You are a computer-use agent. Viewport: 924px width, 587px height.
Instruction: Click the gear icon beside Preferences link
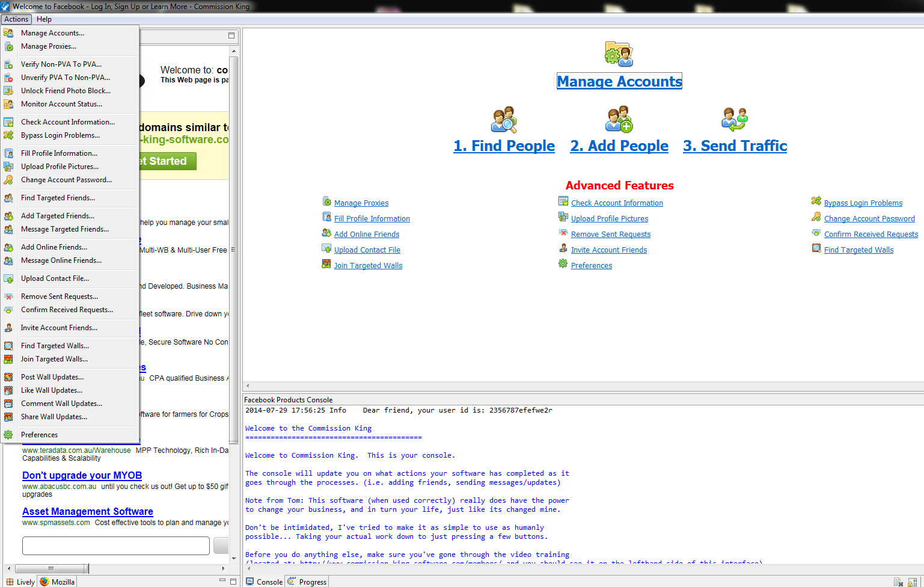[x=563, y=263]
